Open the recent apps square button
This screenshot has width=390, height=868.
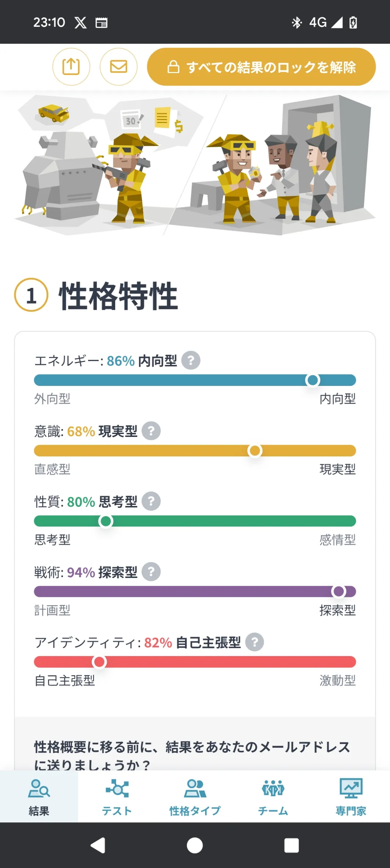(291, 845)
